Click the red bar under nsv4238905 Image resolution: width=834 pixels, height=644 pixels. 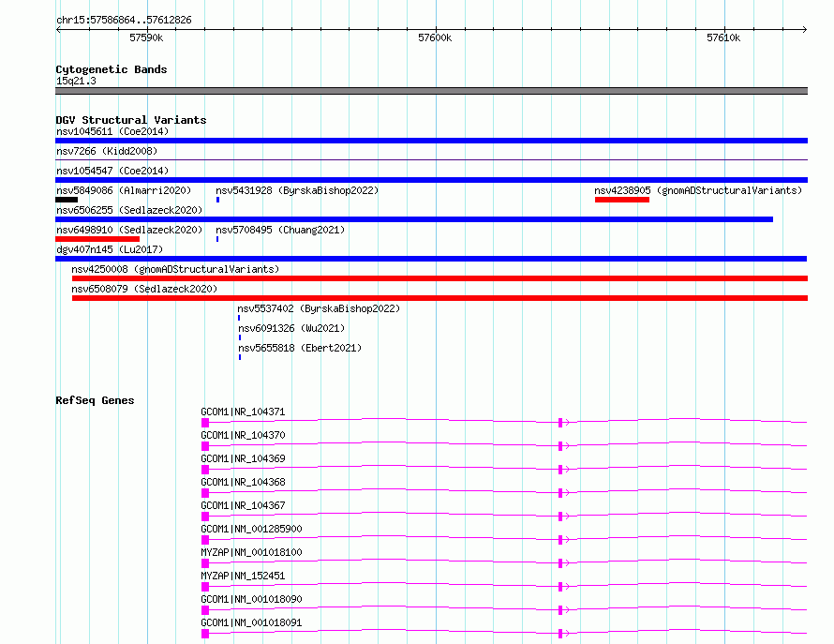[x=622, y=200]
